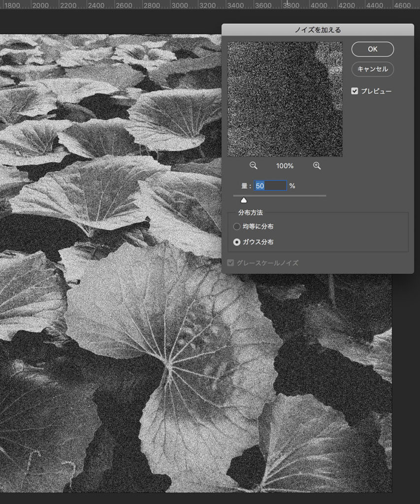
Task: Click the ノイズを加える dialog title bar
Action: click(318, 30)
